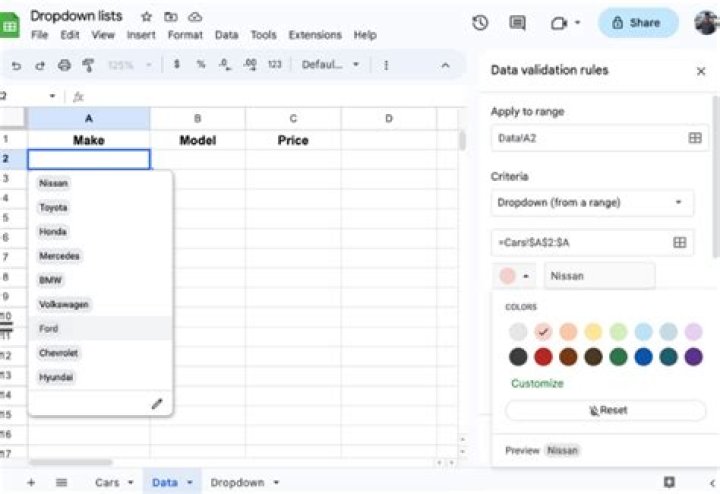Open the File menu

point(39,35)
